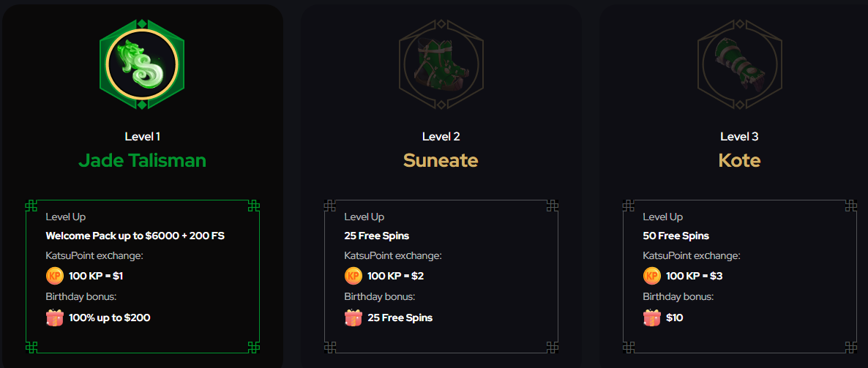Click the gift box icon beside 100% up to $200
Viewport: 868px width, 368px height.
54,318
